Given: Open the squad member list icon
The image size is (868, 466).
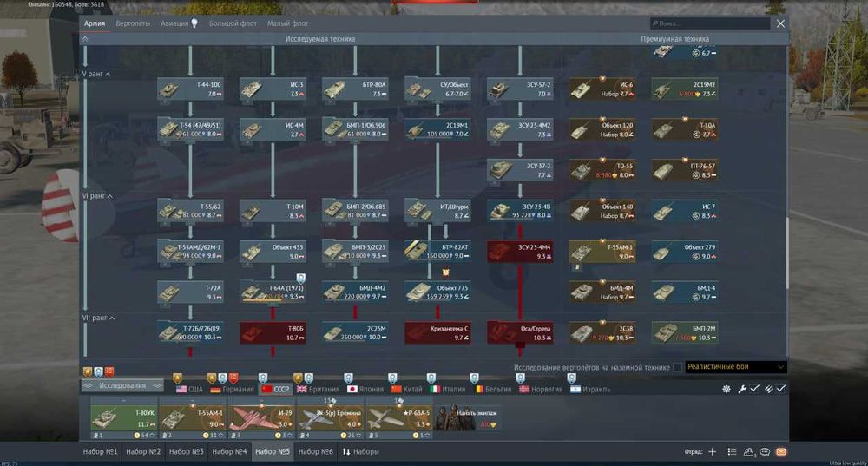Looking at the screenshot, I should (732, 451).
